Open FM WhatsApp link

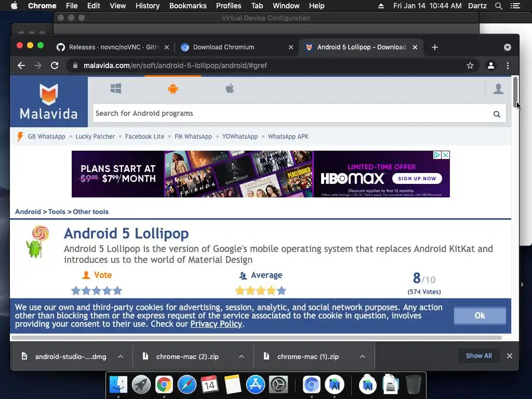click(193, 137)
